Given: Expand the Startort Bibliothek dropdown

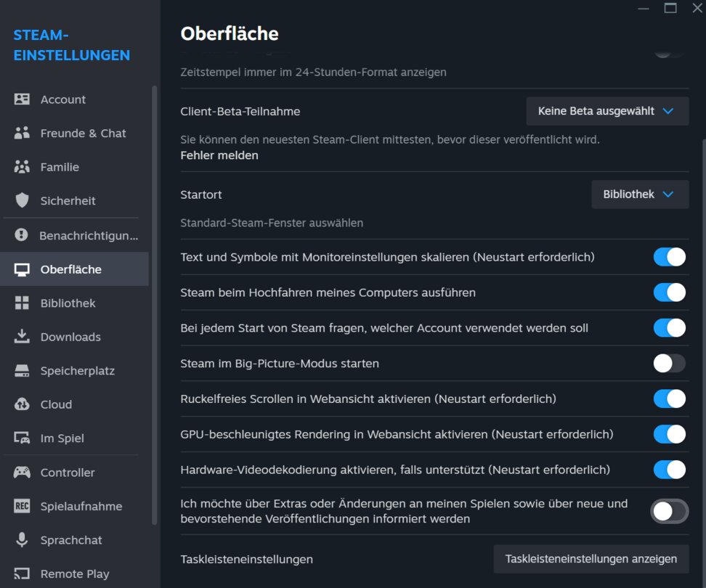Looking at the screenshot, I should tap(639, 195).
